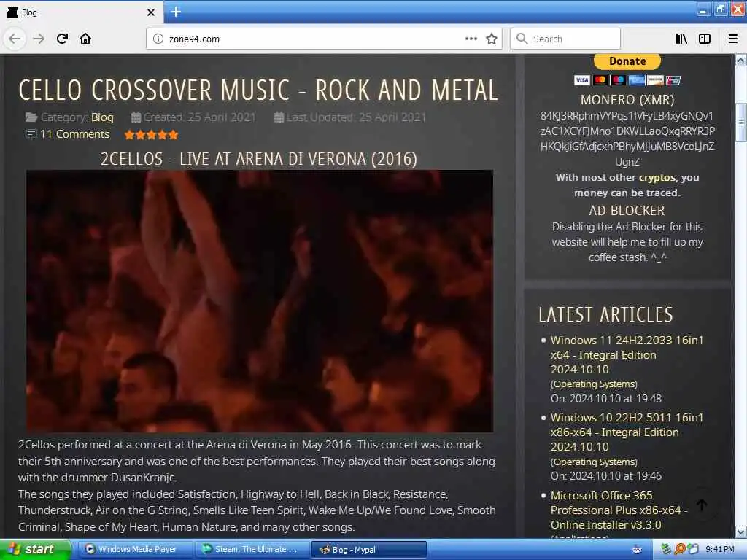Screen dimensions: 747x560
Task: Click the yellow Donate button
Action: [x=627, y=61]
